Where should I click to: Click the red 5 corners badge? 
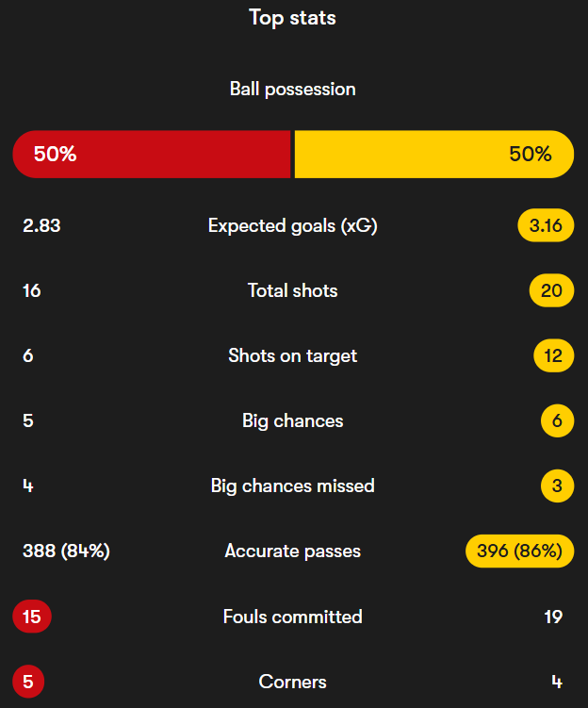tap(28, 682)
